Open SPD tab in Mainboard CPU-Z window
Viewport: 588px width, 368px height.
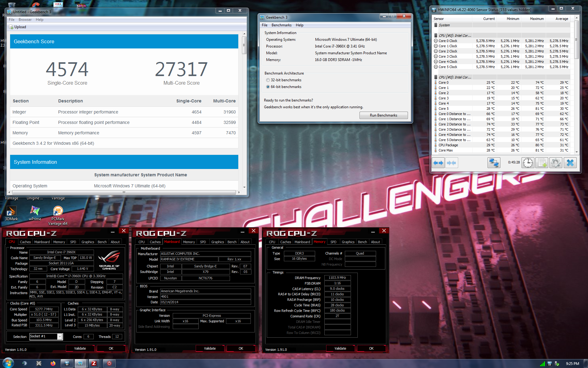click(x=203, y=242)
